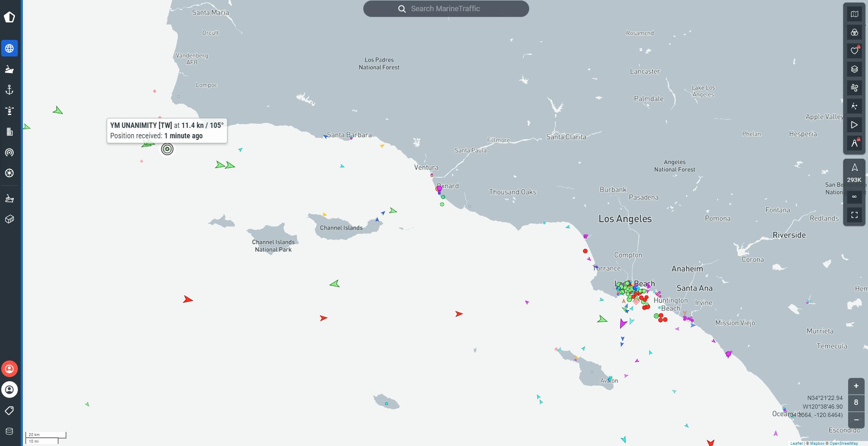The image size is (868, 446).
Task: Open the user account profile menu
Action: point(9,390)
